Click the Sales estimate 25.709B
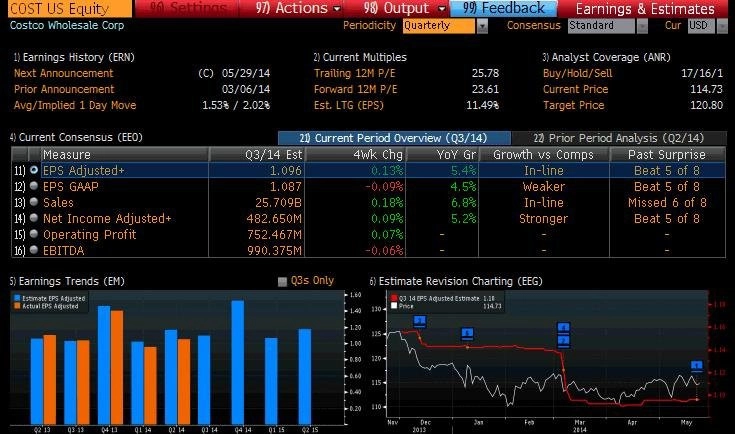Screen dimensions: 735x434 pyautogui.click(x=278, y=203)
